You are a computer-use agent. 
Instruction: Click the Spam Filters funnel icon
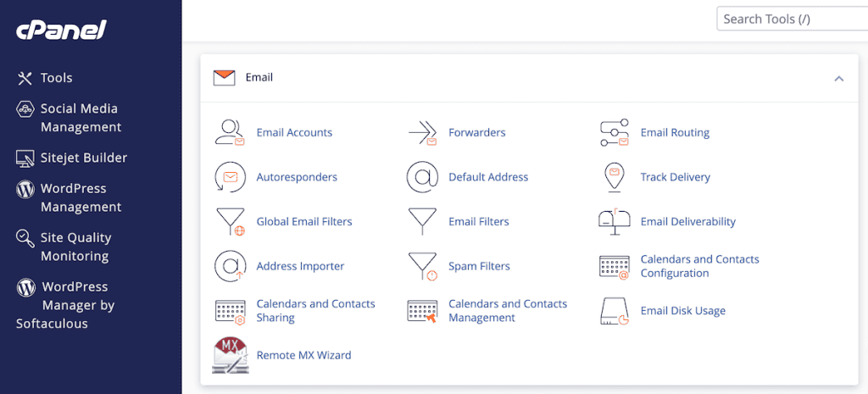click(x=422, y=266)
